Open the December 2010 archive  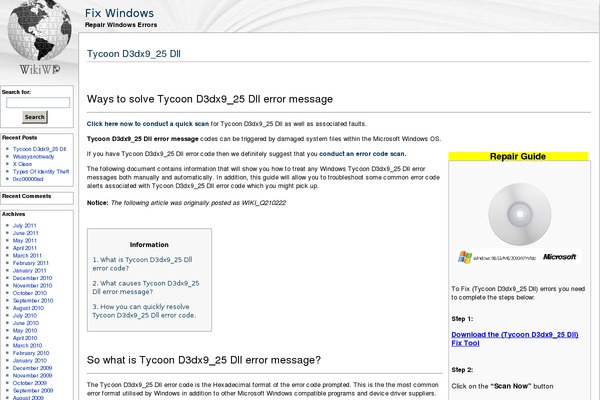click(x=32, y=278)
